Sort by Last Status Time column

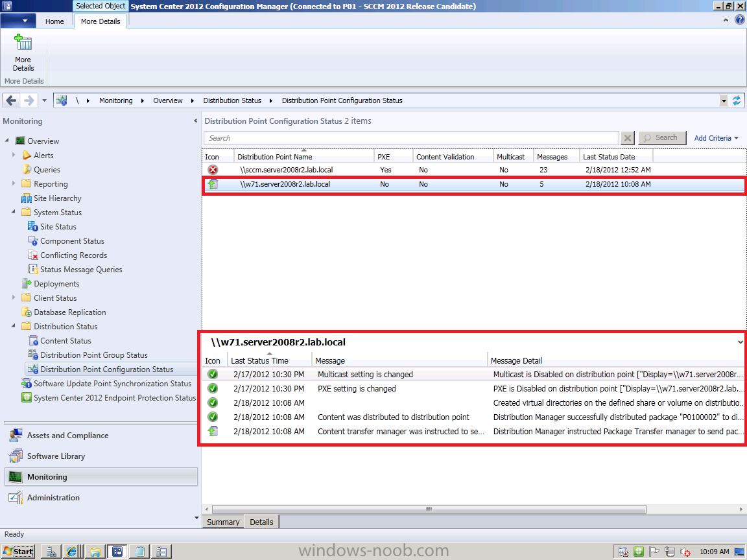[270, 360]
